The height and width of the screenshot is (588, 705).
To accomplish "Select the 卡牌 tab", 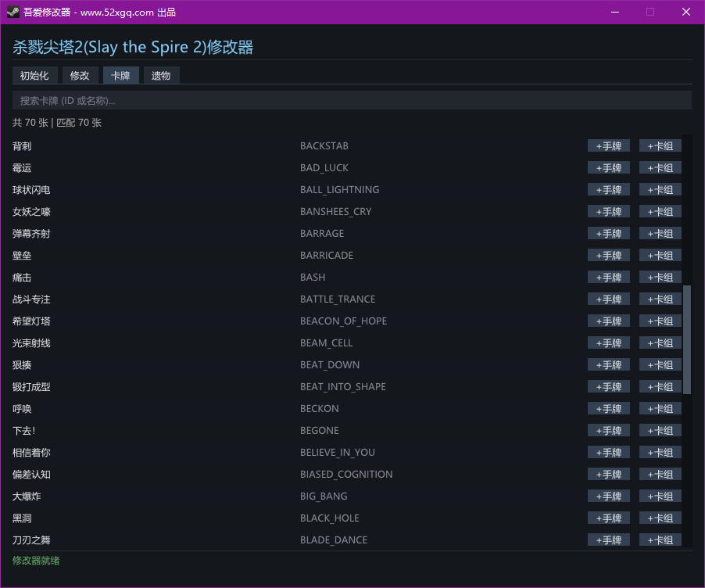I will click(120, 75).
